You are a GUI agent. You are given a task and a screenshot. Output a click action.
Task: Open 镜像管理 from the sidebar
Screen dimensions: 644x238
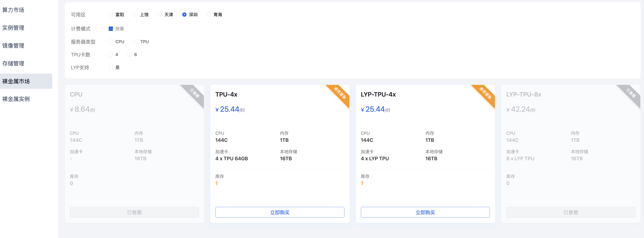click(x=13, y=45)
